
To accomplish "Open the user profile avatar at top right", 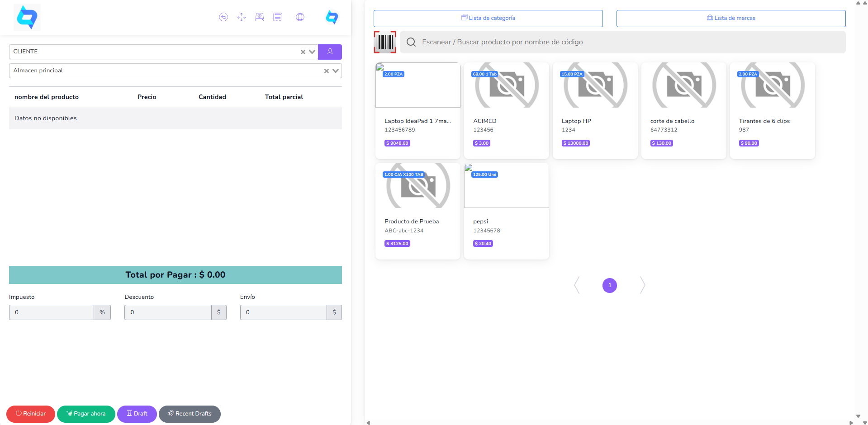I will click(x=332, y=17).
